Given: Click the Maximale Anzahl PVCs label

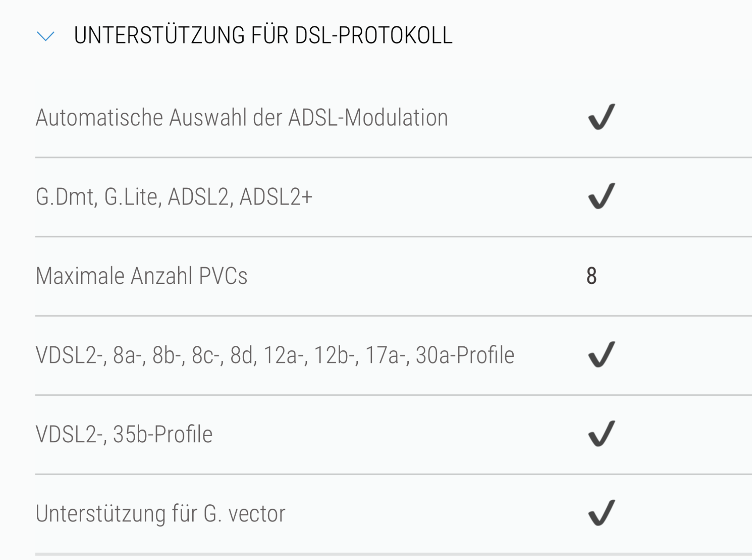Looking at the screenshot, I should pyautogui.click(x=141, y=276).
